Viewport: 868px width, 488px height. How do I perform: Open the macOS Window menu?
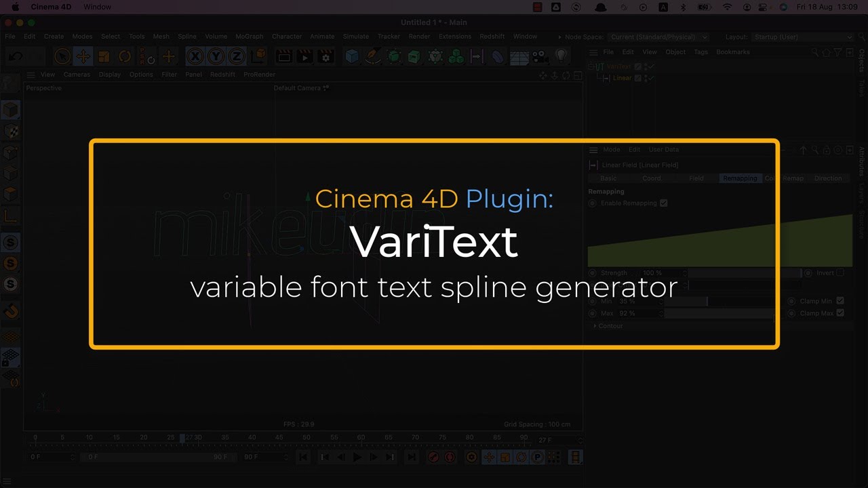tap(98, 6)
